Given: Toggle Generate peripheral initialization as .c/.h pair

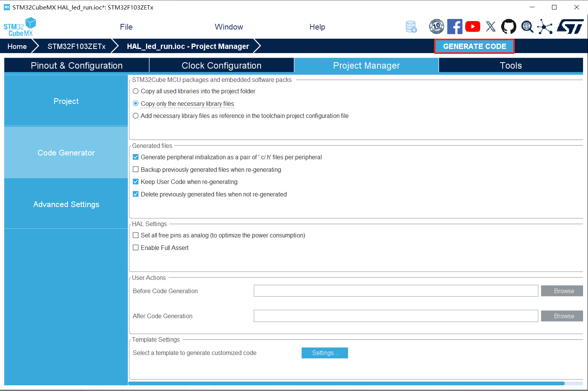Looking at the screenshot, I should point(135,157).
